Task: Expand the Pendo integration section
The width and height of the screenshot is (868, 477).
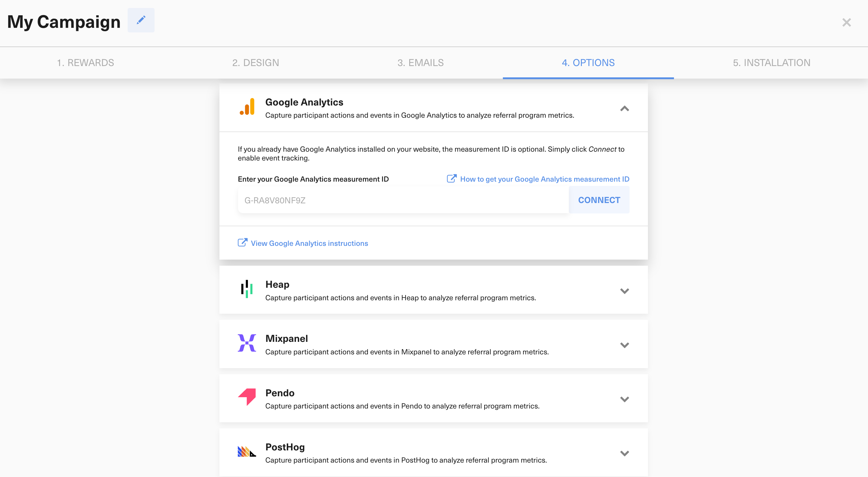Action: tap(624, 399)
